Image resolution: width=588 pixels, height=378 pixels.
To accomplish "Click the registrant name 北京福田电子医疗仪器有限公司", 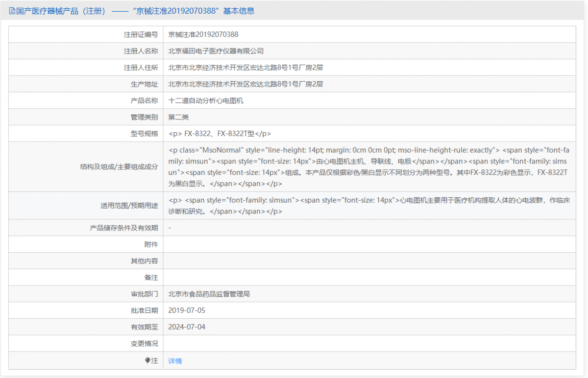I will point(216,51).
